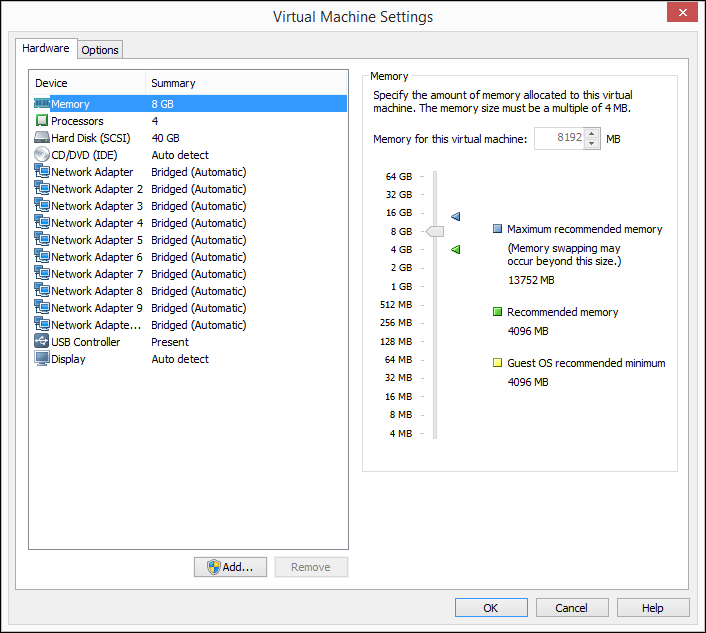
Task: Confirm settings with the OK button
Action: tap(491, 608)
